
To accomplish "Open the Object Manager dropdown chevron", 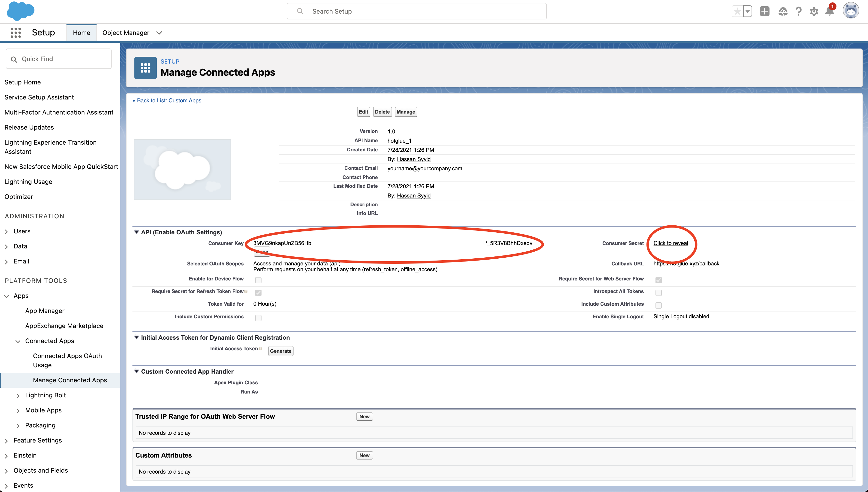I will [159, 33].
